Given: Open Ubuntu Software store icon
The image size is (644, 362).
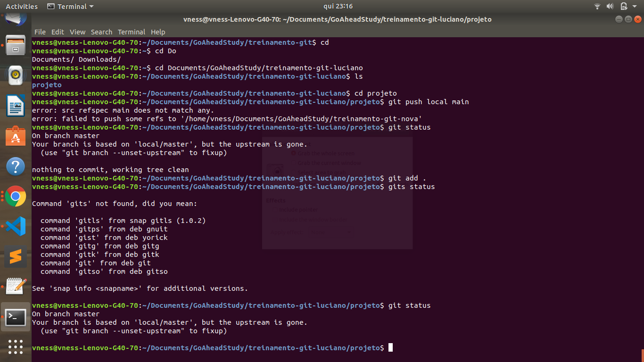Looking at the screenshot, I should (x=16, y=136).
